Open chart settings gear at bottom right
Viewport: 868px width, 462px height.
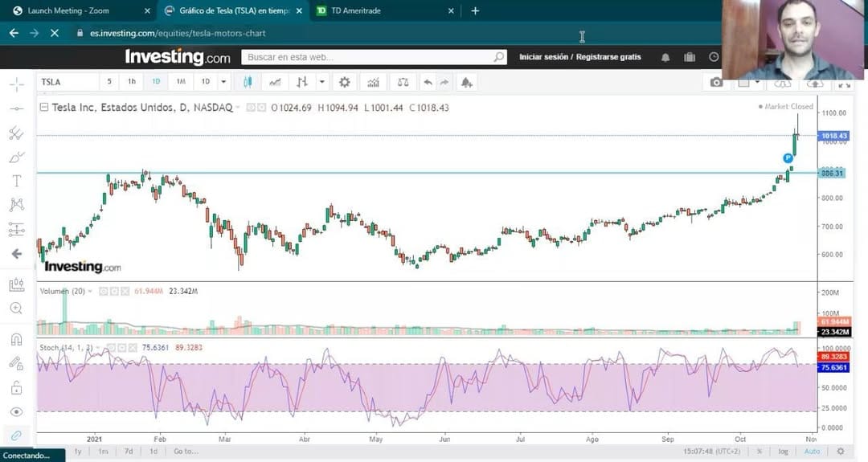tap(841, 452)
